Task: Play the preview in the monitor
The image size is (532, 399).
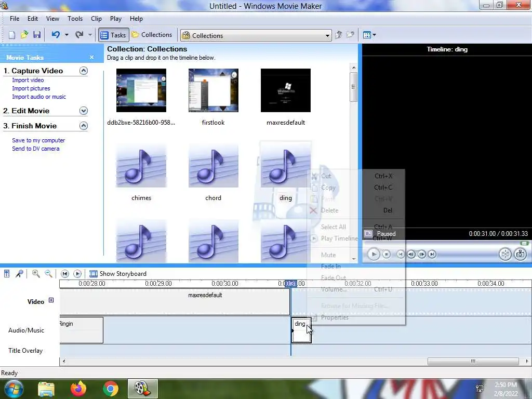Action: (374, 254)
